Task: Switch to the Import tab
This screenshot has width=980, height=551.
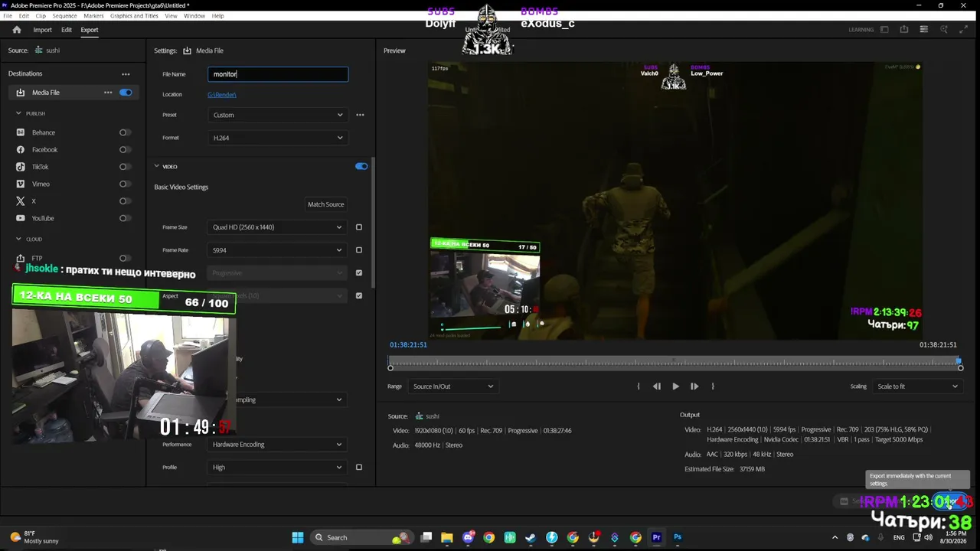Action: 43,30
